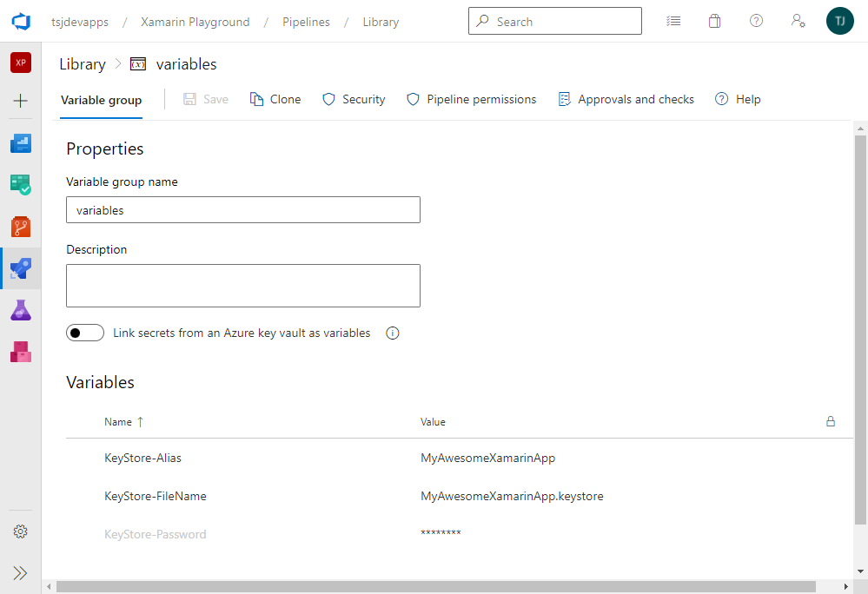Open Test Plans flask icon
This screenshot has height=594, width=868.
point(20,310)
